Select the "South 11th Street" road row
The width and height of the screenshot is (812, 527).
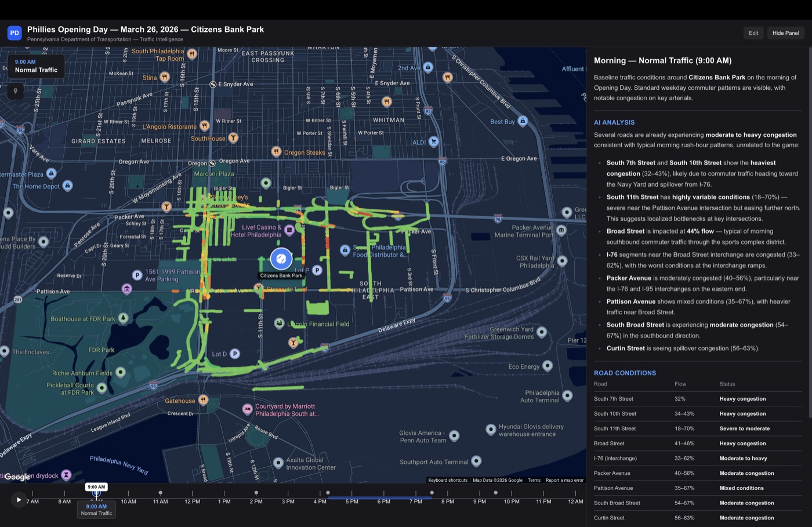click(x=698, y=429)
